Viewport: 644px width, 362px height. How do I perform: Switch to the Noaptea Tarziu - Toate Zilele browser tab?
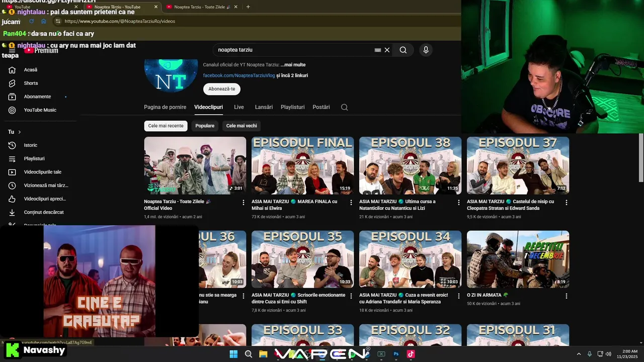[x=201, y=7]
